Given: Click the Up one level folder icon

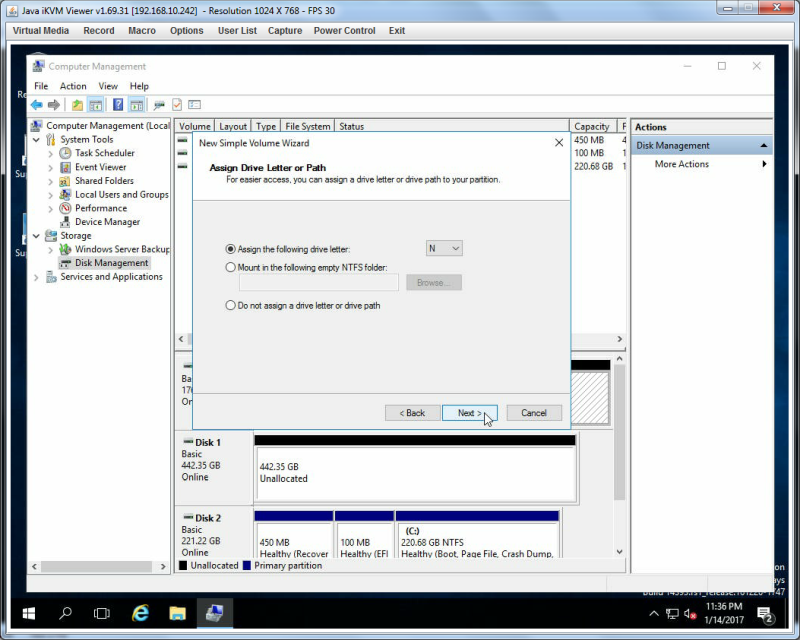Looking at the screenshot, I should [x=77, y=105].
